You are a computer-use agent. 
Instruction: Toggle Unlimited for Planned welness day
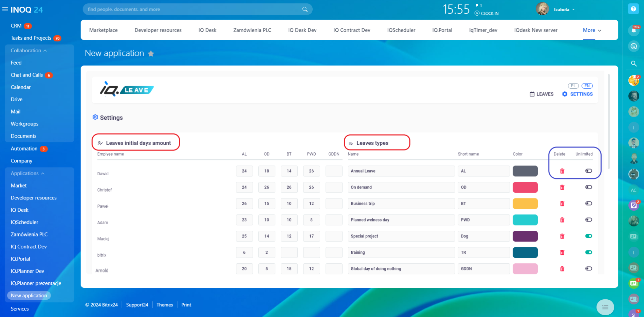(589, 220)
